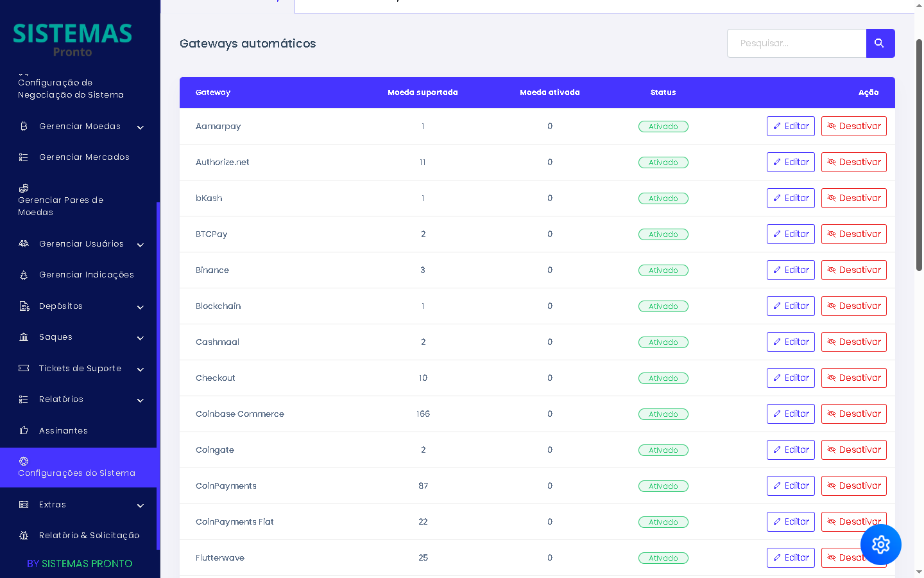Click the Gerenciar Moedas bitcoin icon
924x578 pixels.
pyautogui.click(x=24, y=127)
